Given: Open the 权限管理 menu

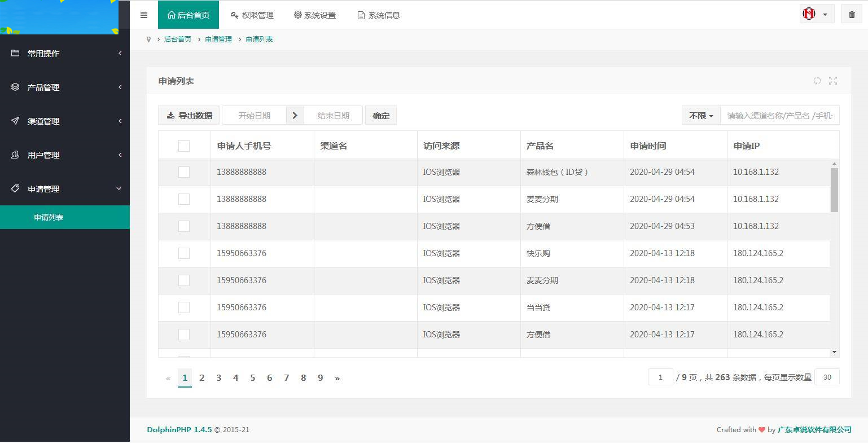Looking at the screenshot, I should tap(252, 15).
